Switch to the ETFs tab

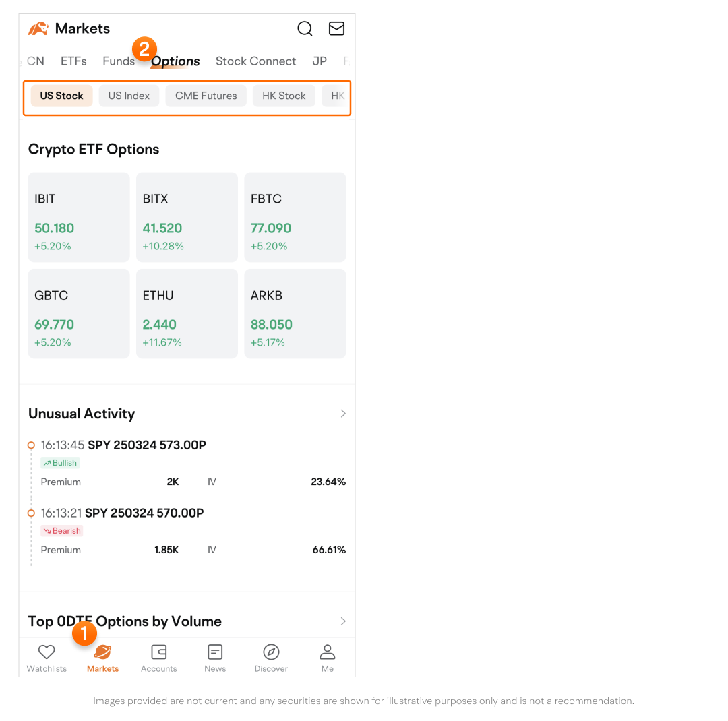coord(73,61)
